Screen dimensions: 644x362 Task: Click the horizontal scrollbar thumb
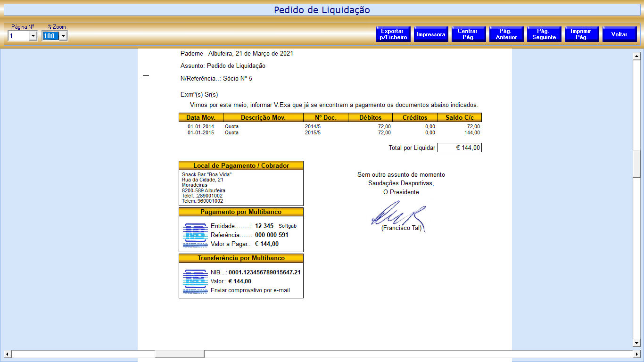[x=179, y=354]
